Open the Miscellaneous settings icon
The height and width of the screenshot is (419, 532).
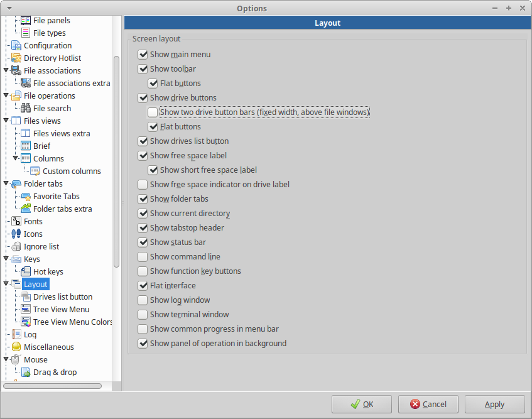tap(16, 347)
